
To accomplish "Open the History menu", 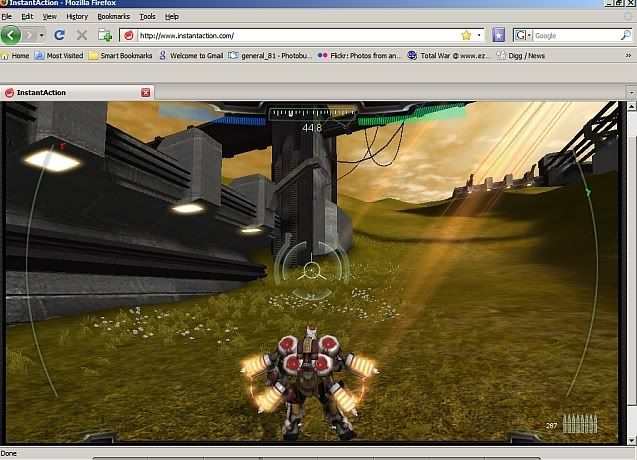I will click(77, 17).
